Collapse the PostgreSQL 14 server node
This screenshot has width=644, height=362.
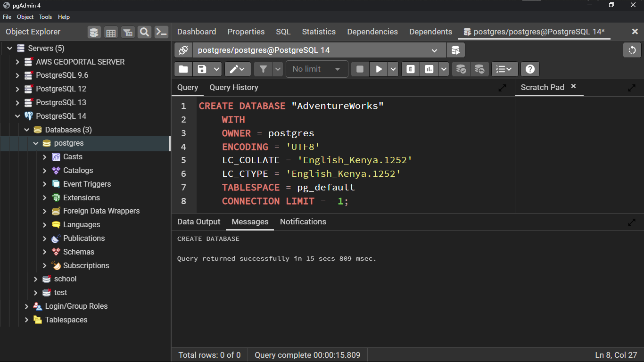tap(17, 116)
